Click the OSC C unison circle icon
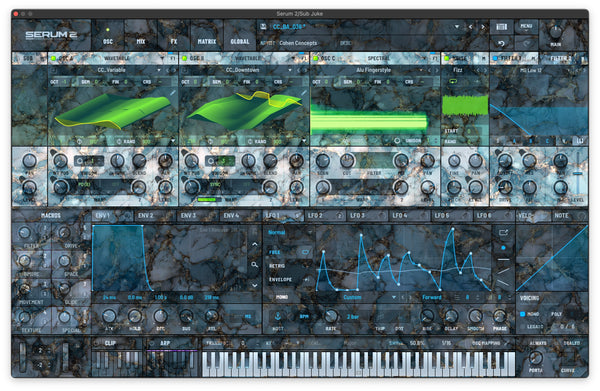The height and width of the screenshot is (391, 600). pos(397,141)
